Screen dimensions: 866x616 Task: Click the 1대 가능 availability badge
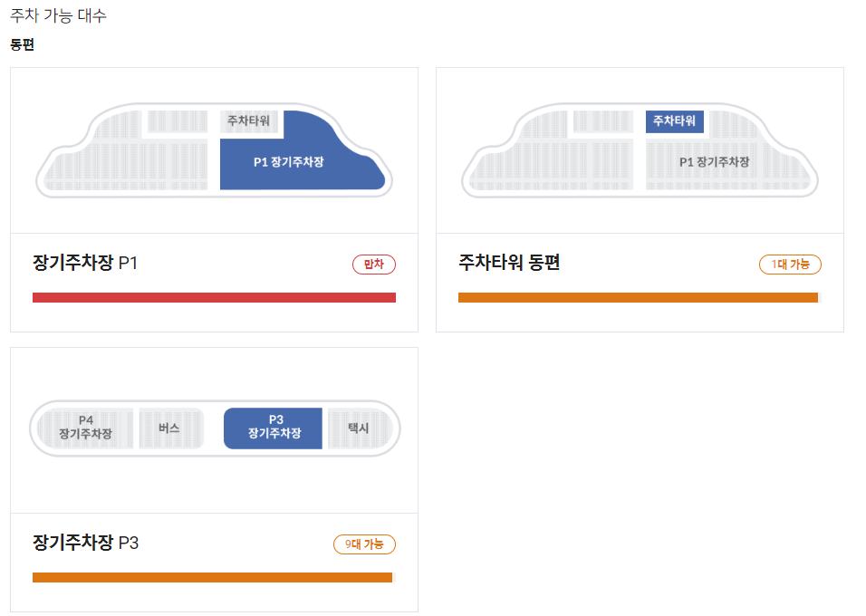coord(790,265)
